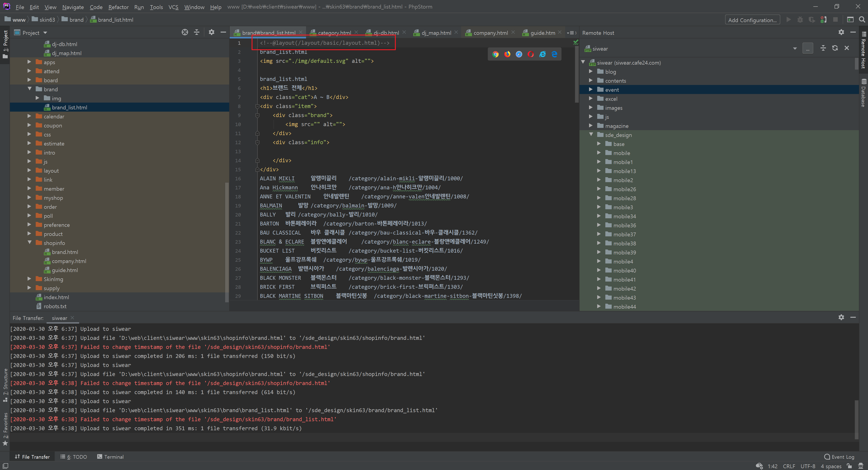Screen dimensions: 868x470
Task: Collapse all in Project panel
Action: 197,32
